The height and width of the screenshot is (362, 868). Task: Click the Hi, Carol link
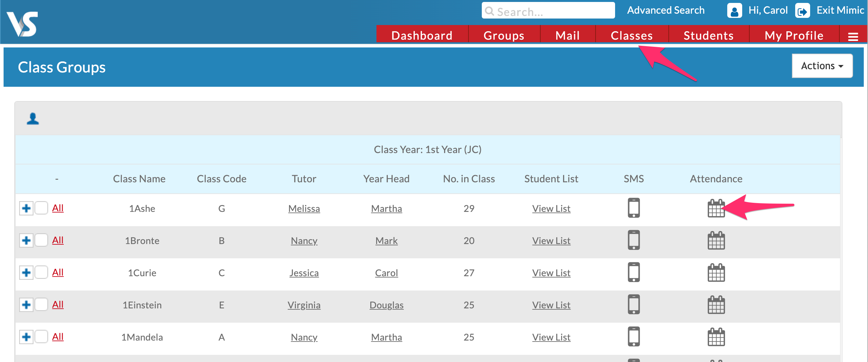768,10
